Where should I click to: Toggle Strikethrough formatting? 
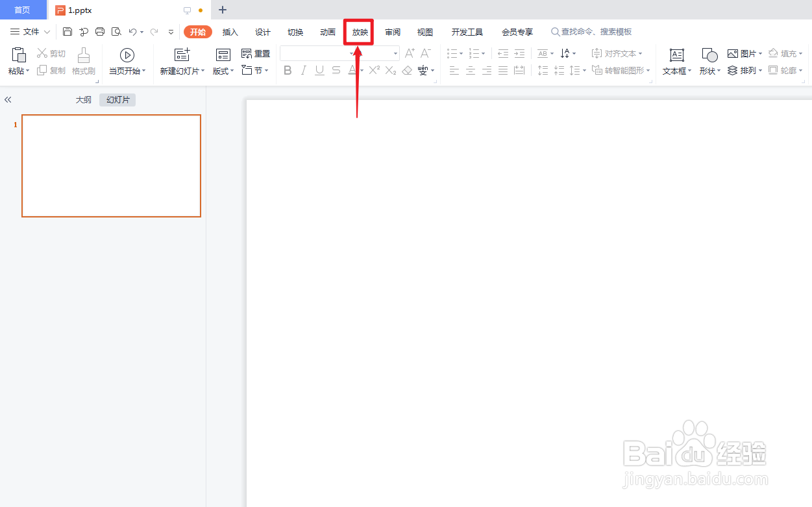[x=336, y=70]
